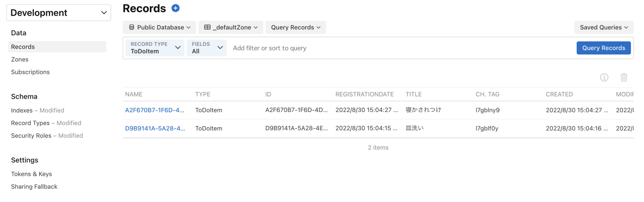Open record A2F670B7-1F6D-4... link
Image resolution: width=644 pixels, height=202 pixels.
[x=154, y=110]
